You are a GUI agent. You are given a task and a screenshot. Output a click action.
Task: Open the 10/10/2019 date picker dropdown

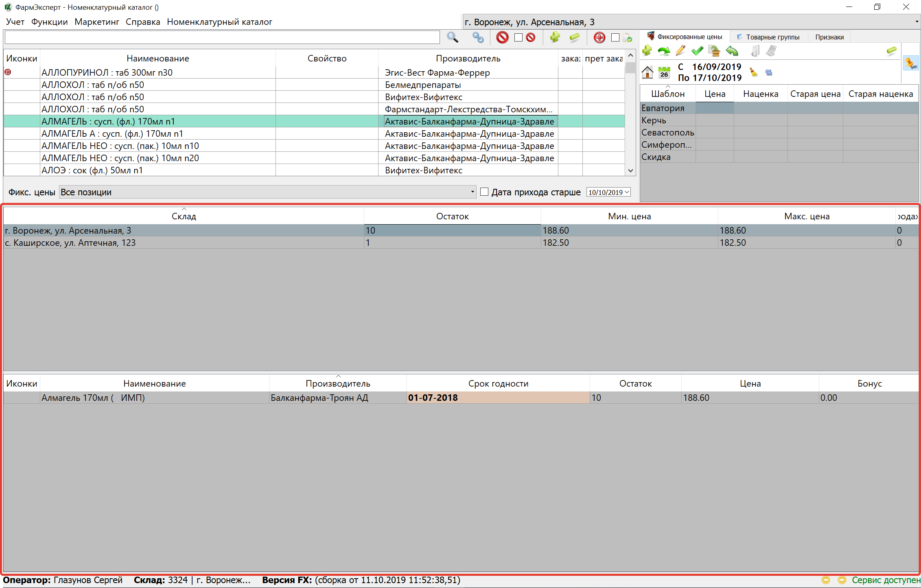(x=627, y=192)
